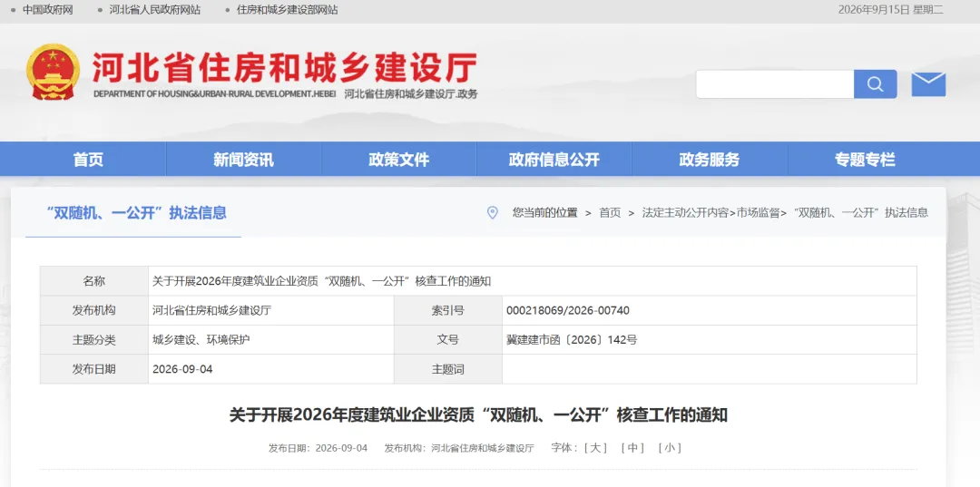Screen dimensions: 980x487
Task: Click 法定主动公开内容 in the breadcrumb
Action: coord(685,212)
